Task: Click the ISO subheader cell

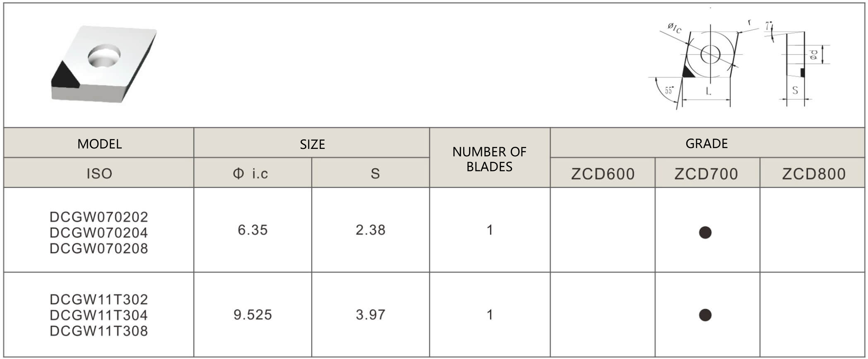Action: pos(99,173)
